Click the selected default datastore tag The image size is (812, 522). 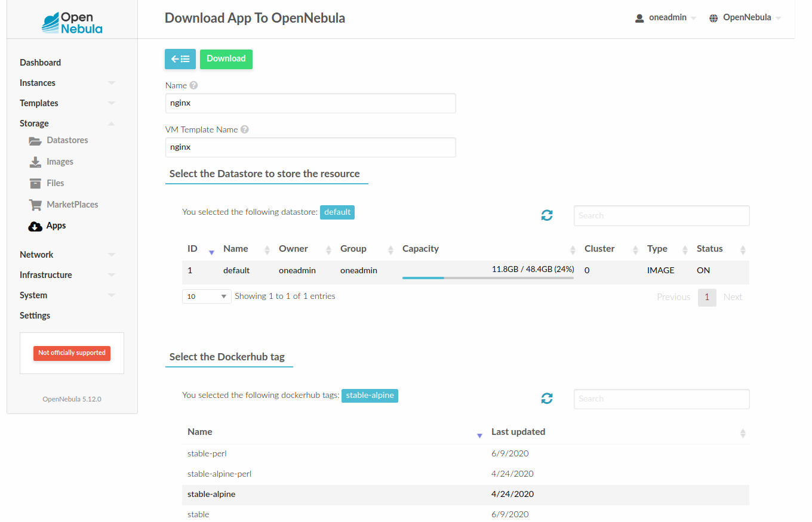[x=337, y=212]
